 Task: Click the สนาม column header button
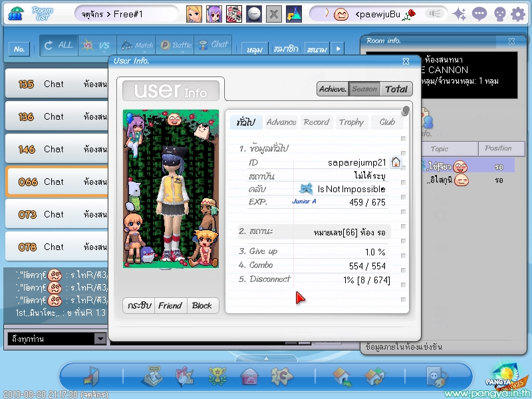pos(317,49)
